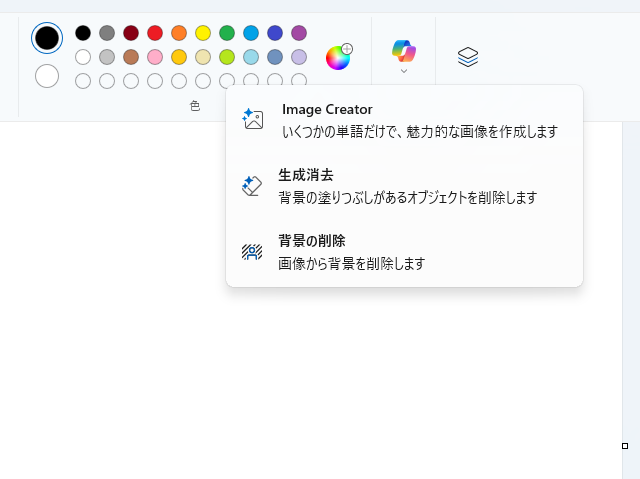Open the Layers panel icon
Image resolution: width=640 pixels, height=479 pixels.
(468, 57)
